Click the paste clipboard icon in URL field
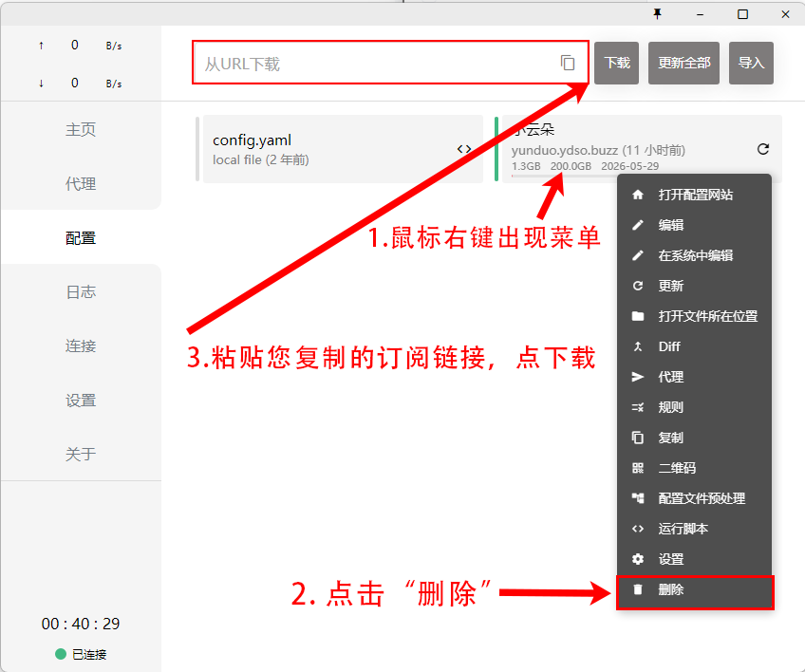The height and width of the screenshot is (672, 805). [568, 63]
